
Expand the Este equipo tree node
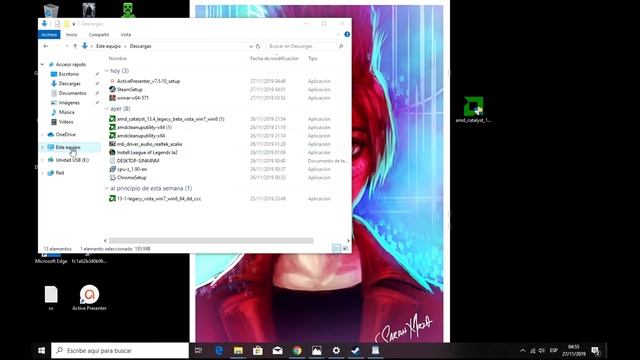pyautogui.click(x=42, y=147)
